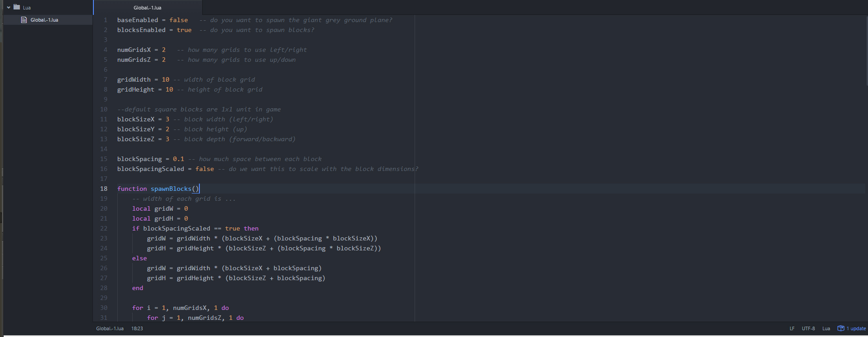
Task: Change line endings via LF label
Action: [x=792, y=328]
